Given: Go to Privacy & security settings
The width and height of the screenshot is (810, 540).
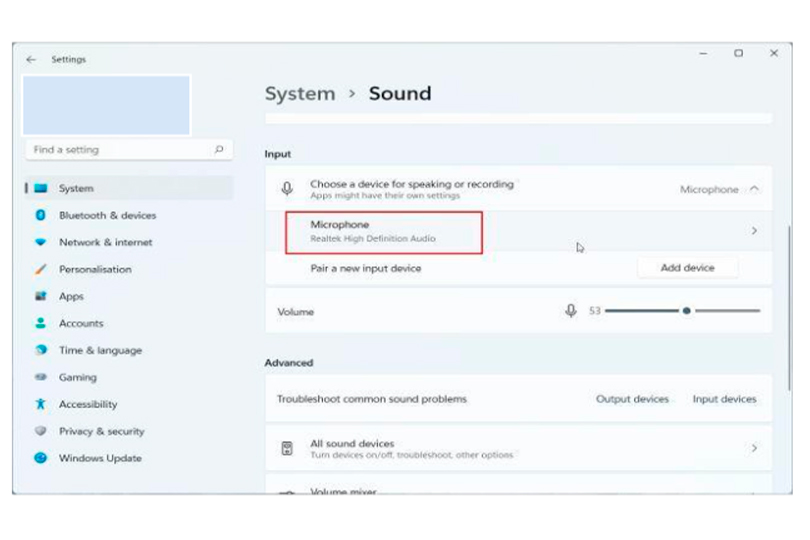Looking at the screenshot, I should tap(101, 432).
